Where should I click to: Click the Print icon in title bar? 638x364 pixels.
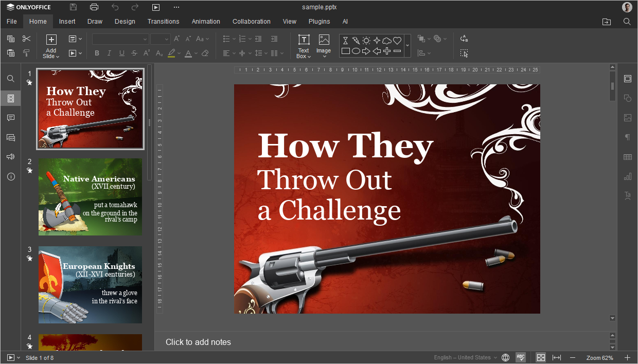94,7
